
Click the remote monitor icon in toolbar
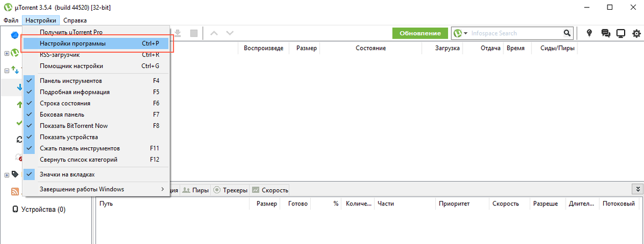(x=621, y=33)
